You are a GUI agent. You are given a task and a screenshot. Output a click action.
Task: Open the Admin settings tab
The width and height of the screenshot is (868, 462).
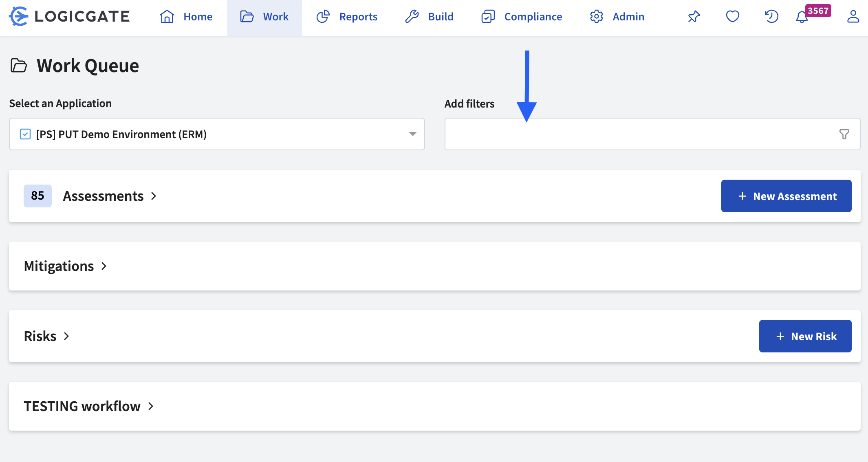(x=617, y=17)
